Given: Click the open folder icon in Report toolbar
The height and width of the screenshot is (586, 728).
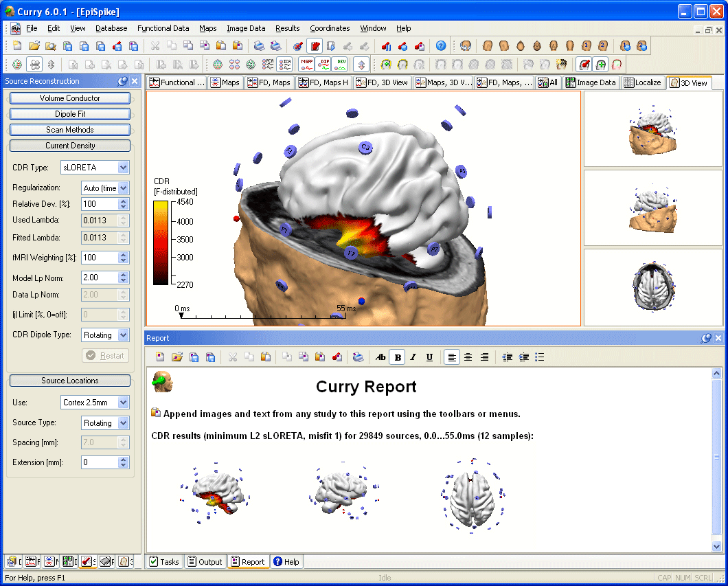Looking at the screenshot, I should [x=177, y=357].
